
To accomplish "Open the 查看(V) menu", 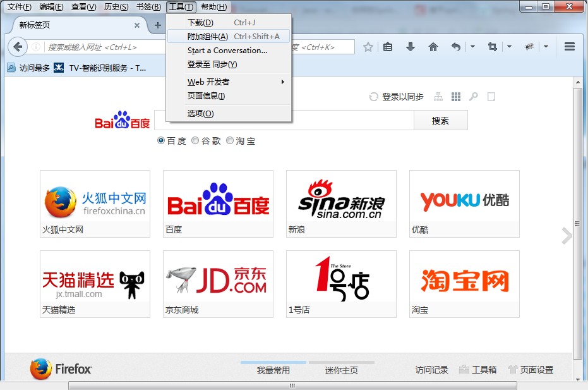I will pyautogui.click(x=83, y=7).
